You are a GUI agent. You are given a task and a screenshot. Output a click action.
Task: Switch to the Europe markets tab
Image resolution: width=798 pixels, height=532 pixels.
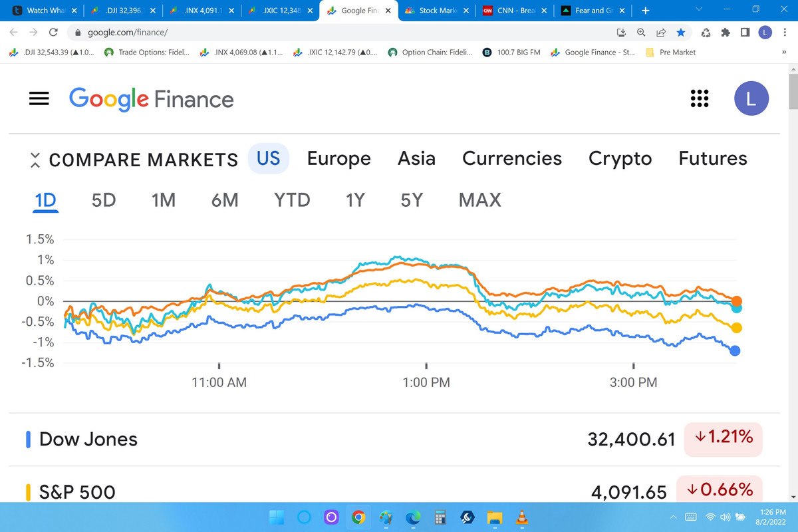click(x=339, y=158)
